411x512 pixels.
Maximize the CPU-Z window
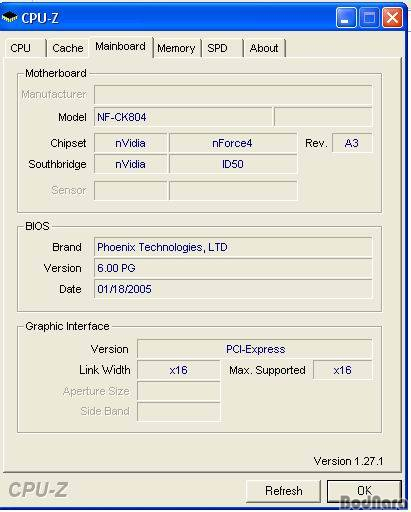(369, 17)
